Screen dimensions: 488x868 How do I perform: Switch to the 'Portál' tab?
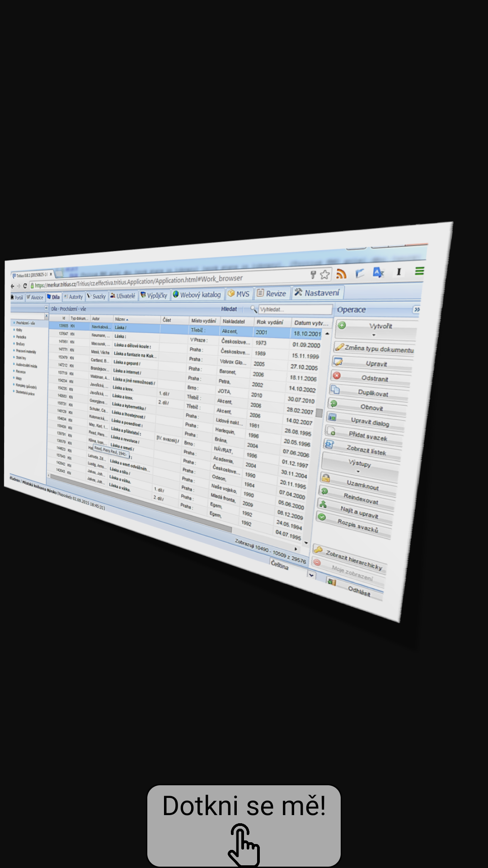coord(17,297)
